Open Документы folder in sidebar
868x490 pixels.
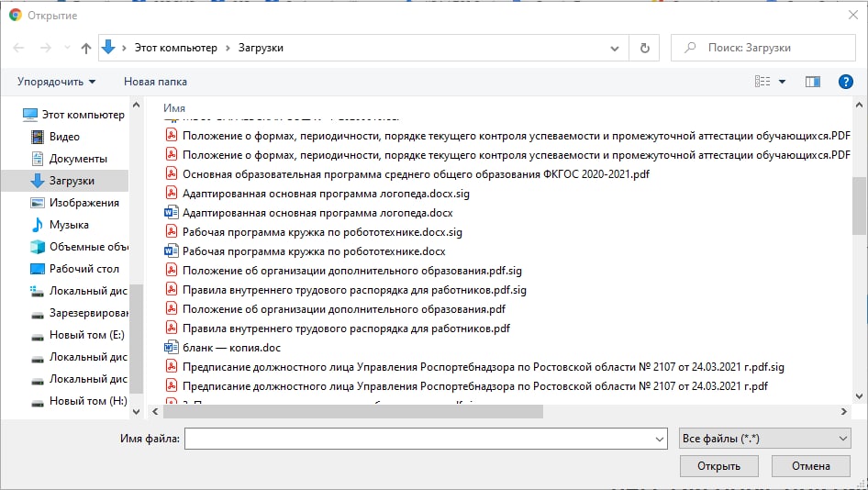coord(69,159)
